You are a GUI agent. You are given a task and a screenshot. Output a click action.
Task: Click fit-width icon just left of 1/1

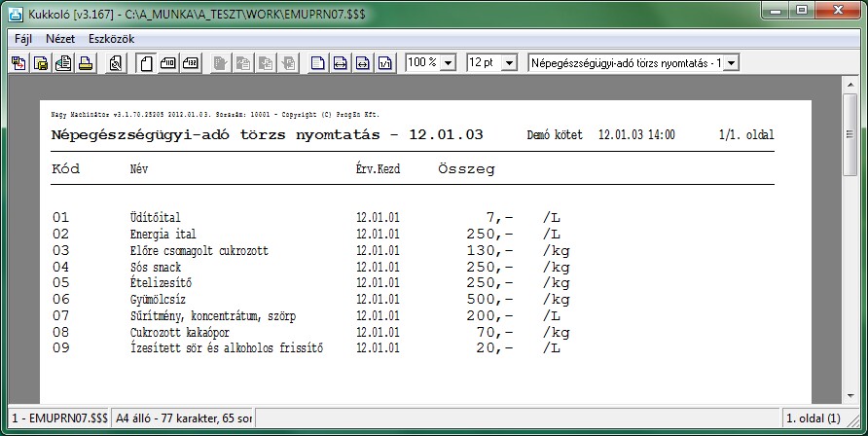pos(363,63)
